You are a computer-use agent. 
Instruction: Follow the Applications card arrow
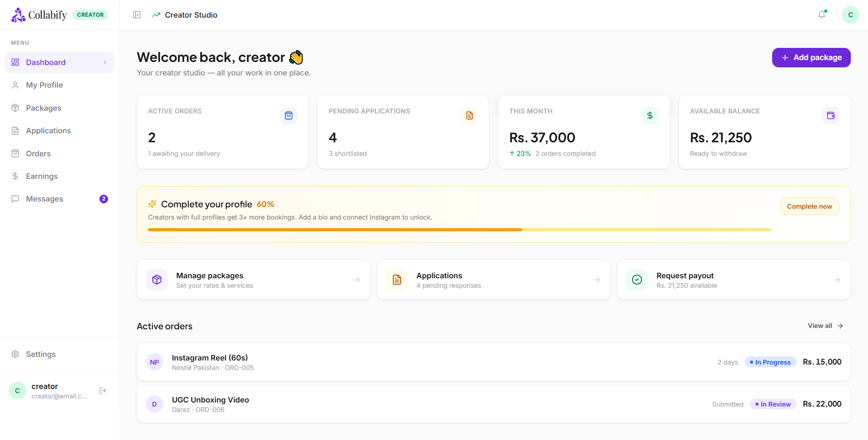597,280
